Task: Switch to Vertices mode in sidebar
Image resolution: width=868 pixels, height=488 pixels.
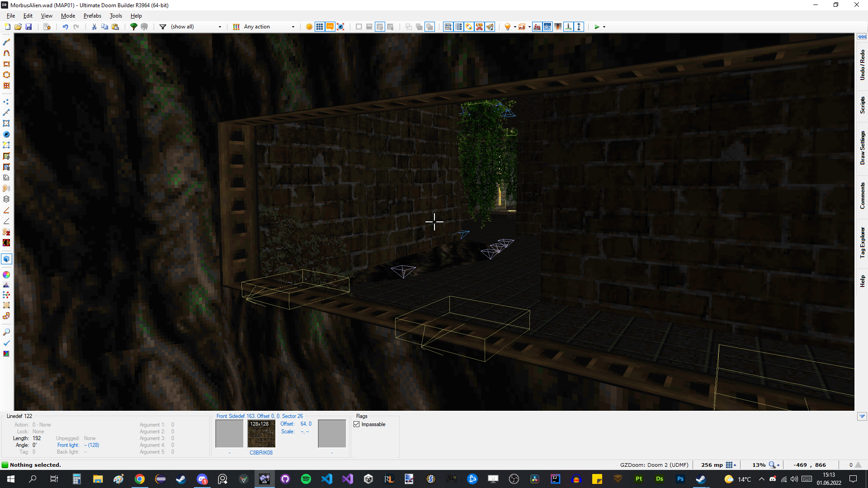Action: coord(6,102)
